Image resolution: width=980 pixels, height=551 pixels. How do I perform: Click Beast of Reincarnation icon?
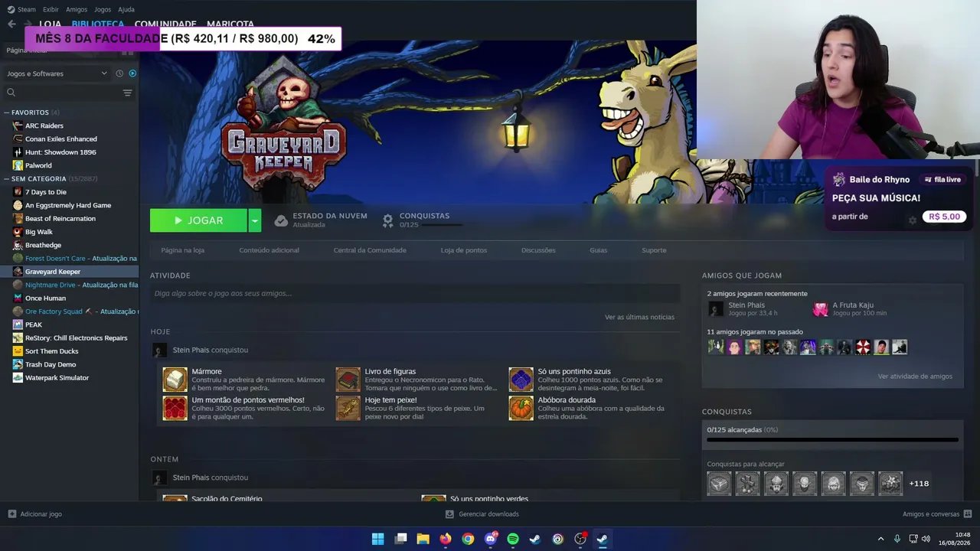[x=18, y=219]
